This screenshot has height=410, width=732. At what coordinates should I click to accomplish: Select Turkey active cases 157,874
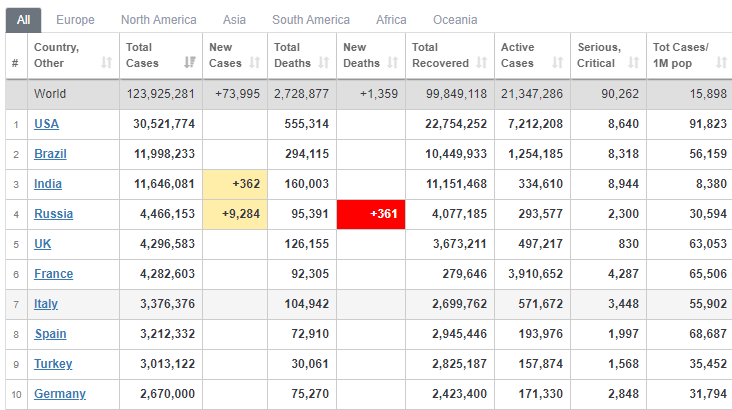[x=541, y=364]
